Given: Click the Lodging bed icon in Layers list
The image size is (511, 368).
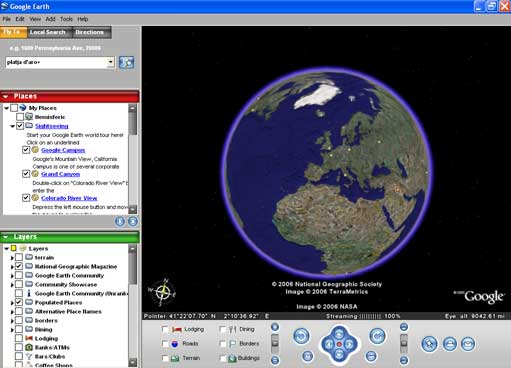Looking at the screenshot, I should click(29, 338).
